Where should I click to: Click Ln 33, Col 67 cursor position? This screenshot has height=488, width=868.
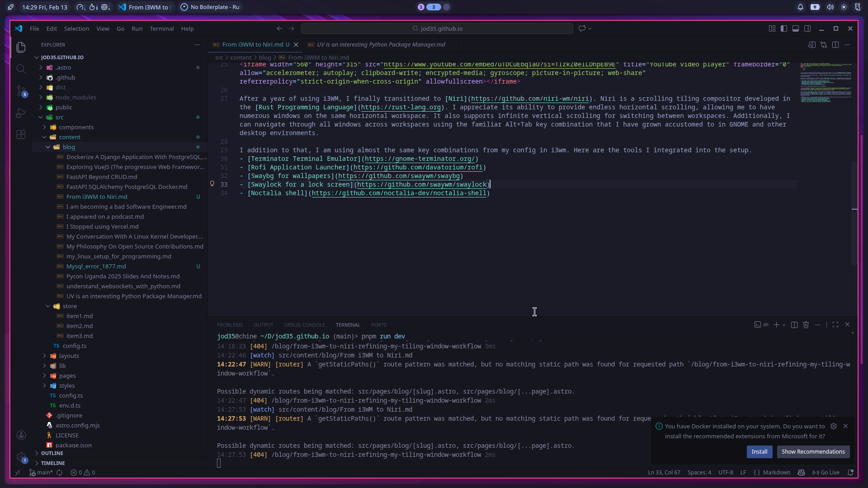tap(664, 473)
